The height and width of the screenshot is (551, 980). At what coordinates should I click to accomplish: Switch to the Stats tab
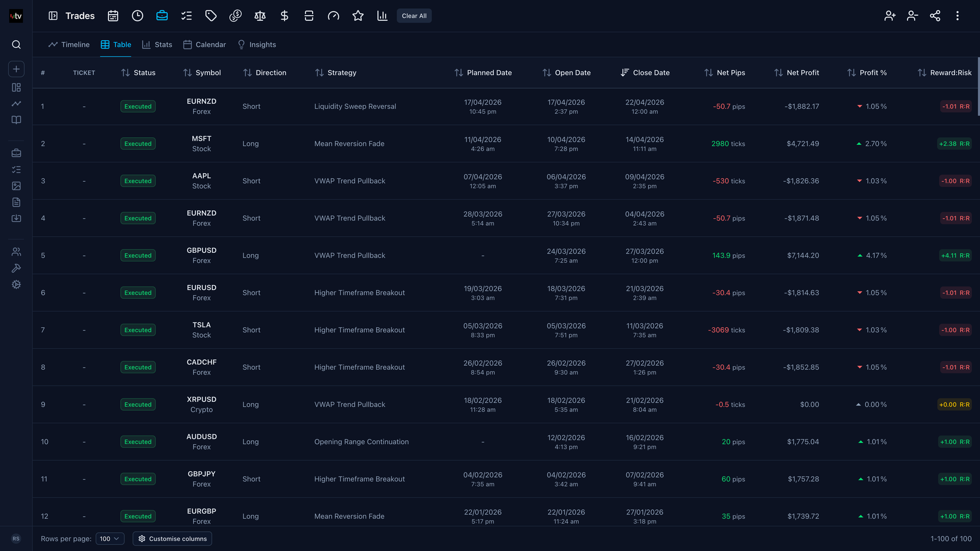[x=157, y=44]
